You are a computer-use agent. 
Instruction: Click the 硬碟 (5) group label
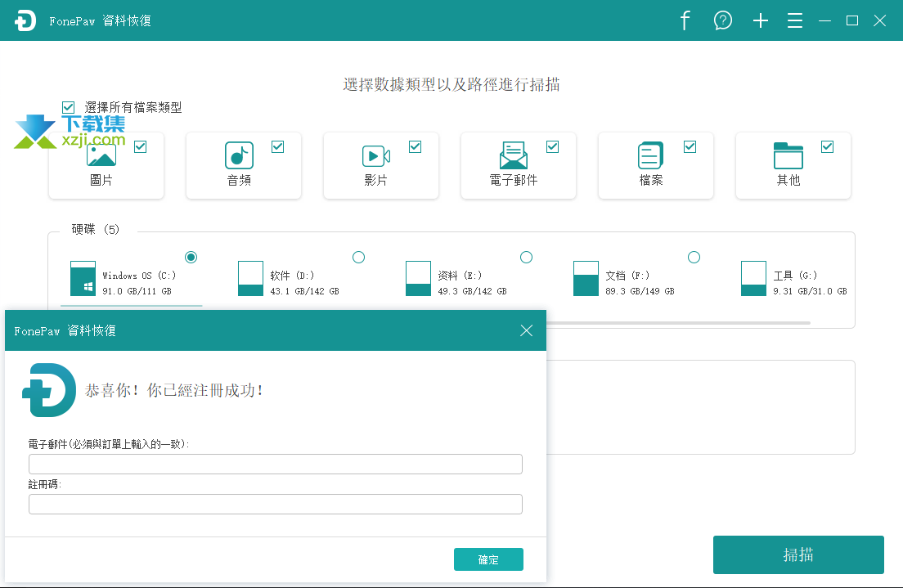(96, 229)
